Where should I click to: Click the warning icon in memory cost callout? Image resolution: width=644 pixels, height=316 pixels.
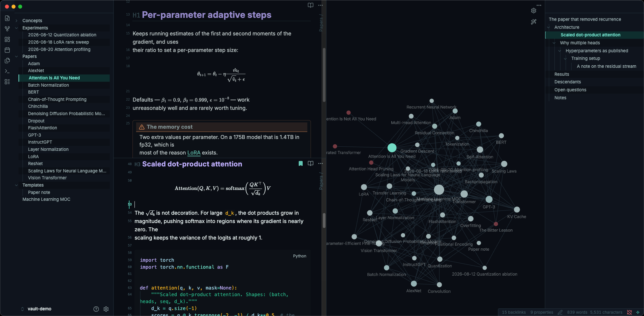(x=142, y=127)
